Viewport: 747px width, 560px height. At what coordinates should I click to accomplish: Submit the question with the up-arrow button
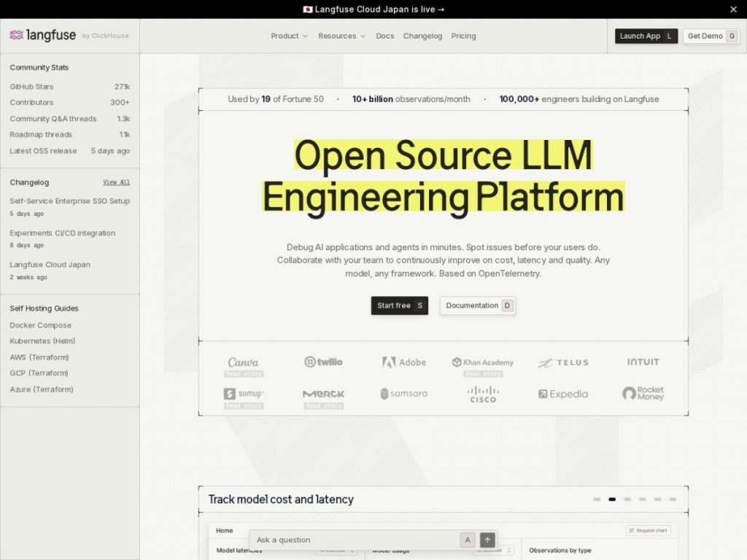coord(487,540)
